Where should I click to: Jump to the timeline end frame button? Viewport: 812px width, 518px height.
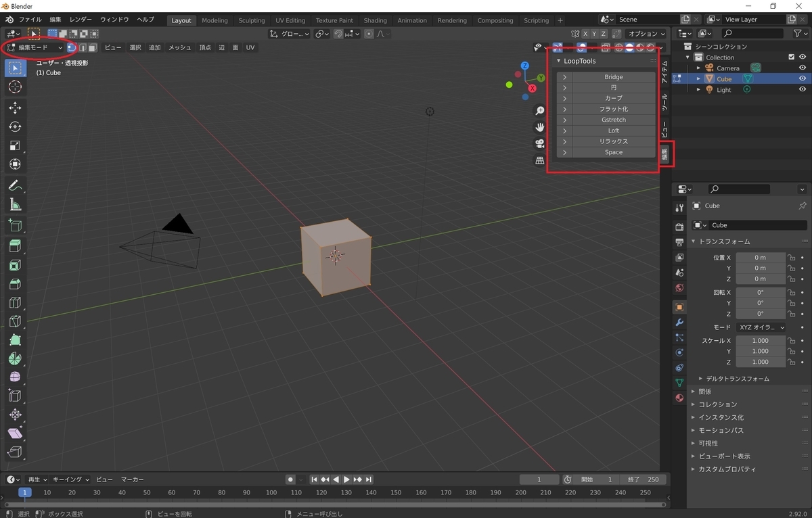[x=368, y=479]
